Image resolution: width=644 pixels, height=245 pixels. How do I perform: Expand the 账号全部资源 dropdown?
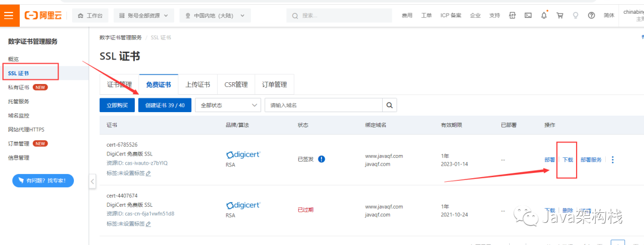coord(144,15)
